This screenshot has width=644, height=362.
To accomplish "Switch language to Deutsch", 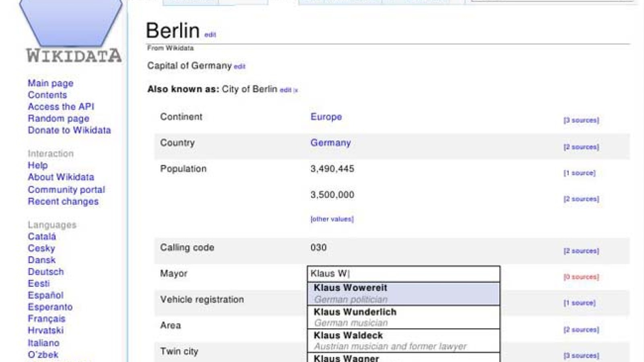I will click(45, 271).
